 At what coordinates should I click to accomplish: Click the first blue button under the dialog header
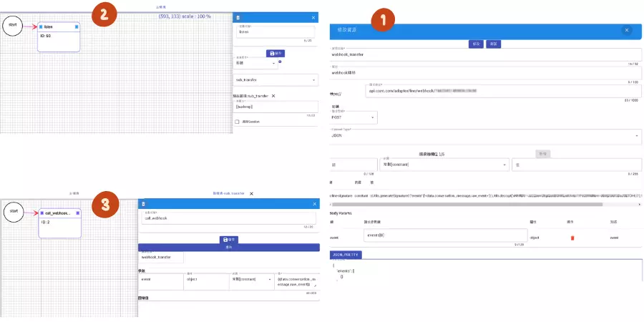point(475,44)
